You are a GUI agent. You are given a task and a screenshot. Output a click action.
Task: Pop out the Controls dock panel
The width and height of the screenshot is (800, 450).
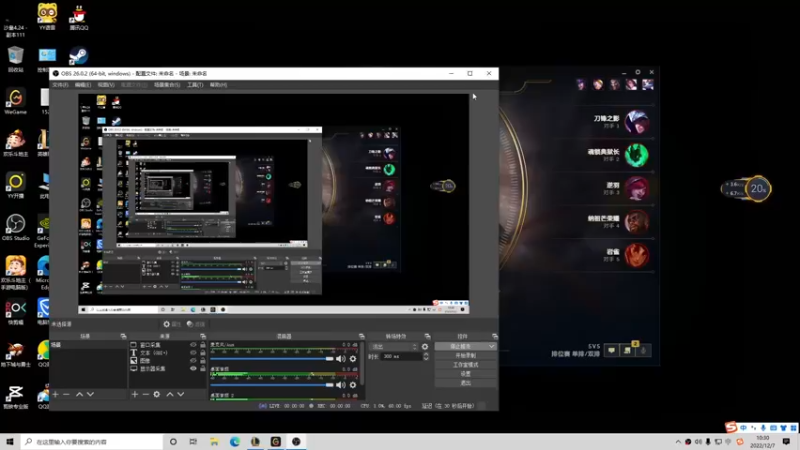click(x=494, y=336)
